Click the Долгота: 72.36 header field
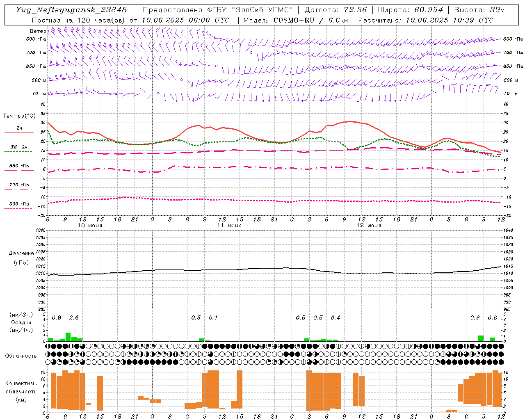 point(336,10)
